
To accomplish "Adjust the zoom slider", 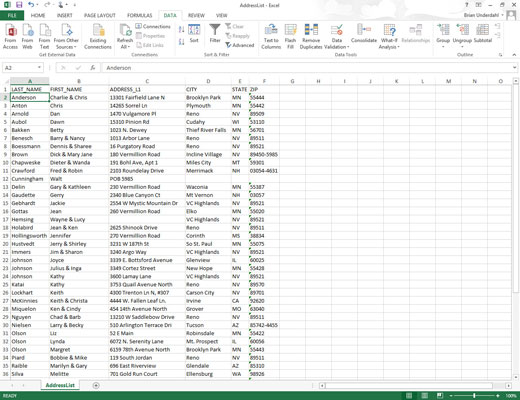I will (x=474, y=396).
